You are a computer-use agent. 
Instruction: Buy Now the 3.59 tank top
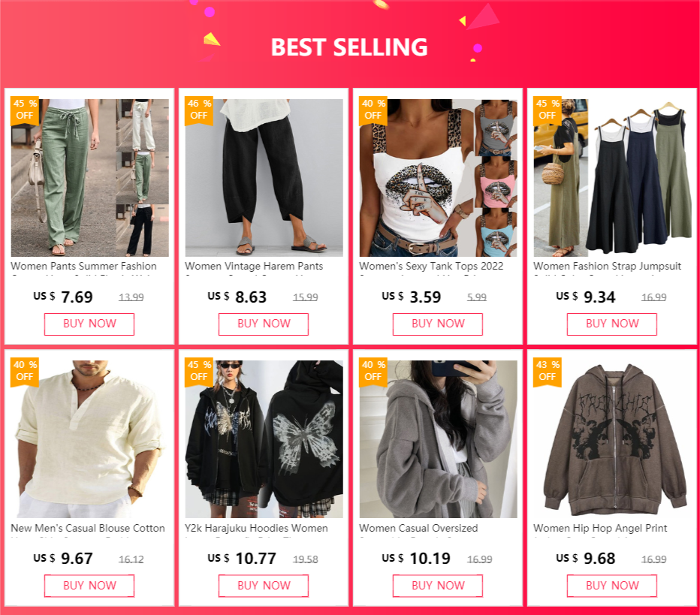(437, 324)
